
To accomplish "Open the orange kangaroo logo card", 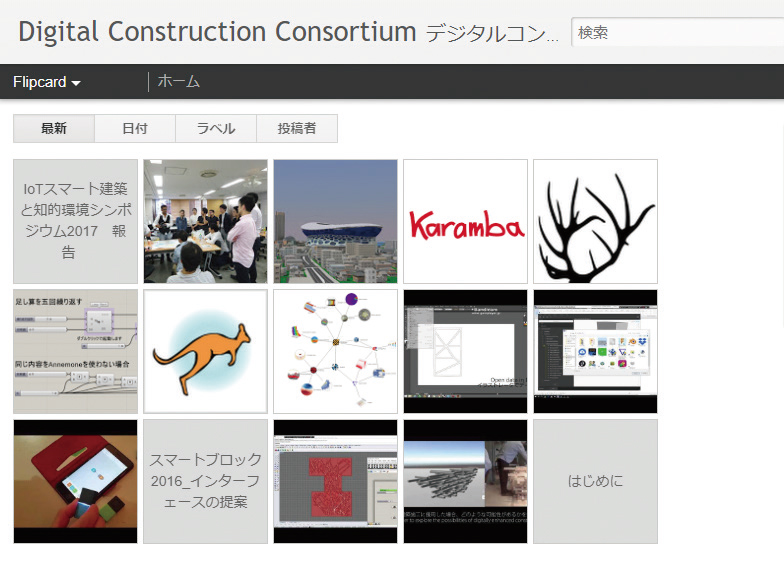I will (206, 352).
